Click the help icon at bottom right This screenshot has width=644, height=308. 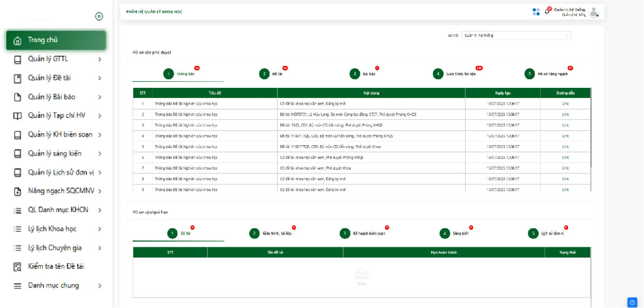pyautogui.click(x=632, y=302)
